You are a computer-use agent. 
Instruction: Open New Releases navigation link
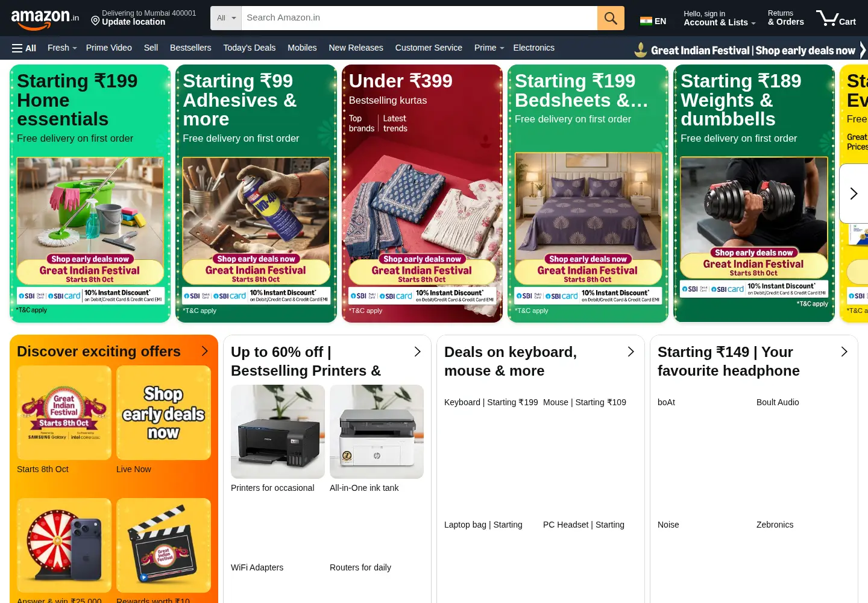coord(356,48)
